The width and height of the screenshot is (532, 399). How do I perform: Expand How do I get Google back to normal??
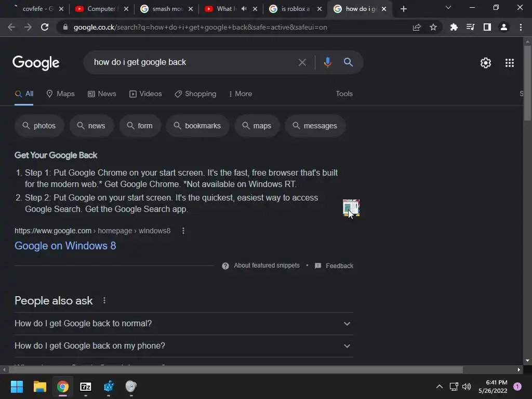[x=183, y=323]
